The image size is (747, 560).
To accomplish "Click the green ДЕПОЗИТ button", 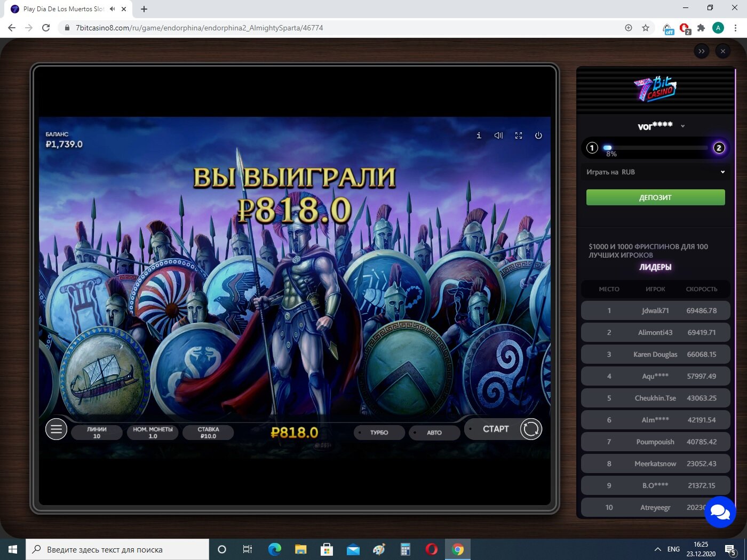I will click(656, 197).
